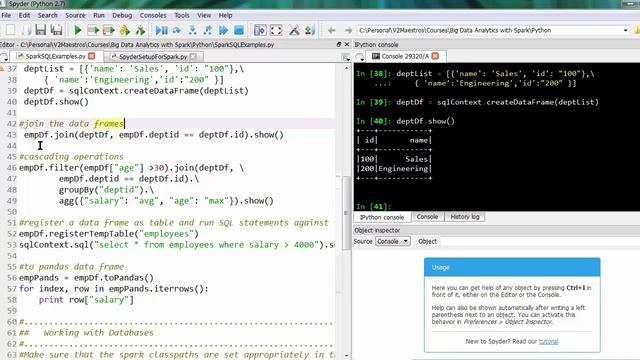The image size is (640, 360).
Task: Click the debugger Continue execution icon
Action: pos(223,30)
